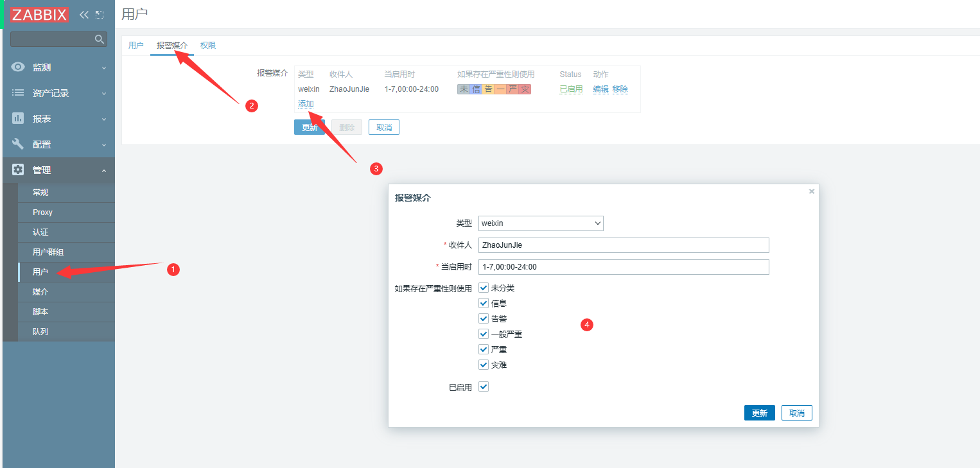The height and width of the screenshot is (468, 980).
Task: Expand the 资产记录 menu section
Action: [58, 93]
